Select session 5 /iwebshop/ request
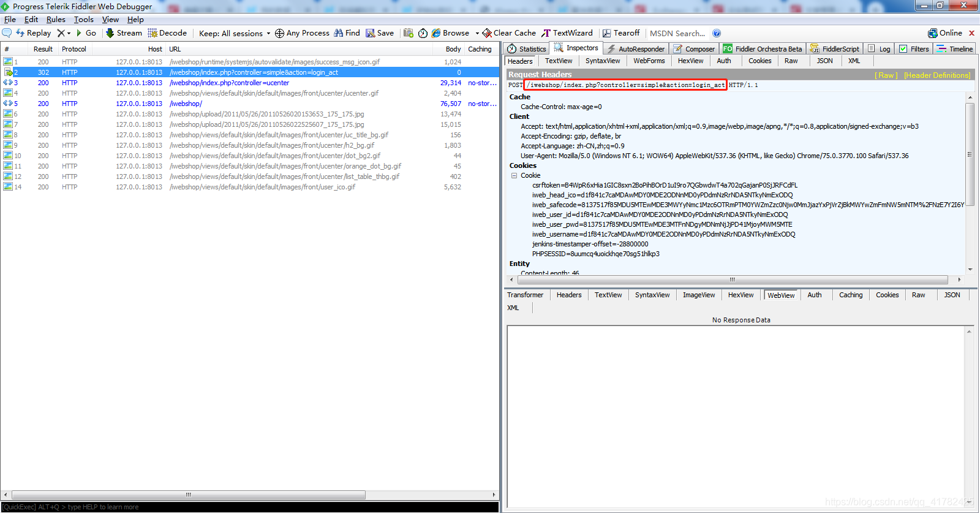The image size is (980, 513). pos(250,104)
